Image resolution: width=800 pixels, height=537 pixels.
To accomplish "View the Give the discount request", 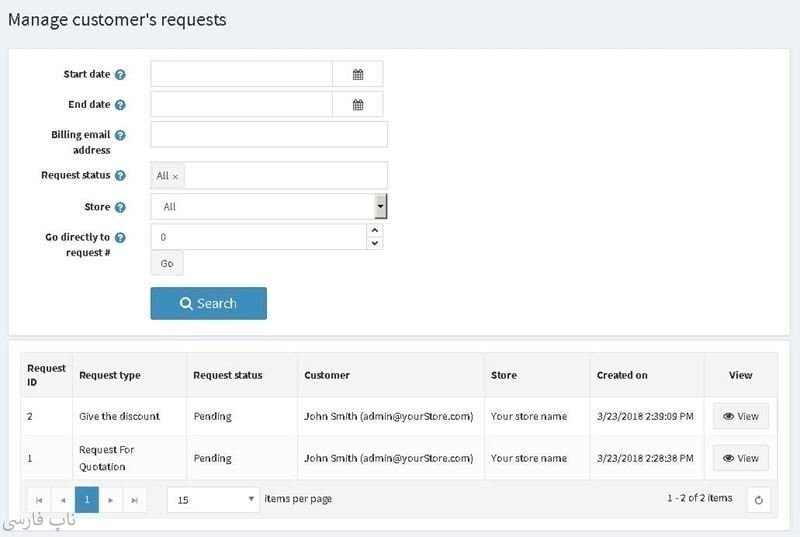I will coord(740,416).
